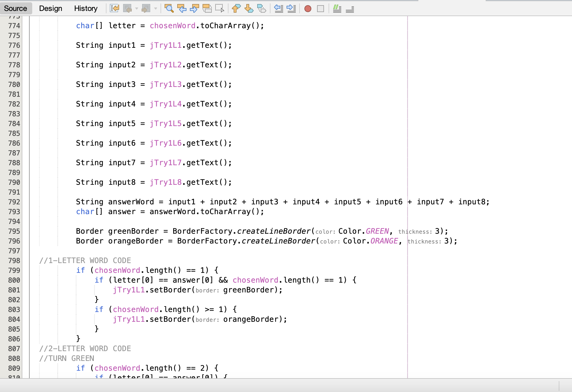Go to Find Next Occurrence
This screenshot has height=392, width=572.
pos(194,9)
